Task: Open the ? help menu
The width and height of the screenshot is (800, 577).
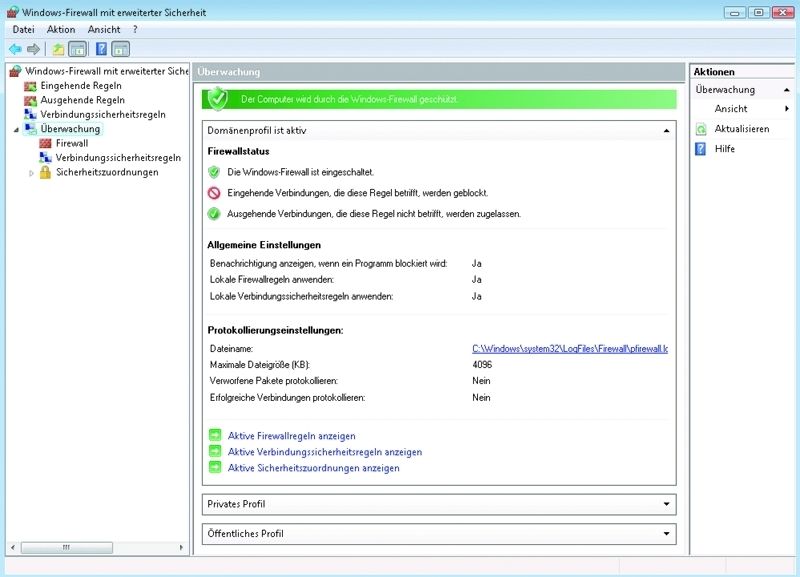Action: 135,30
